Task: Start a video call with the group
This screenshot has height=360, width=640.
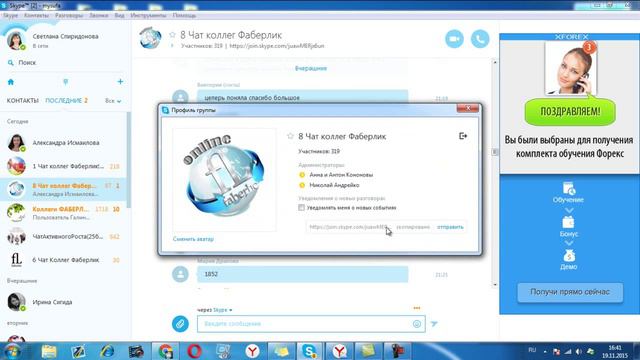Action: (x=454, y=39)
